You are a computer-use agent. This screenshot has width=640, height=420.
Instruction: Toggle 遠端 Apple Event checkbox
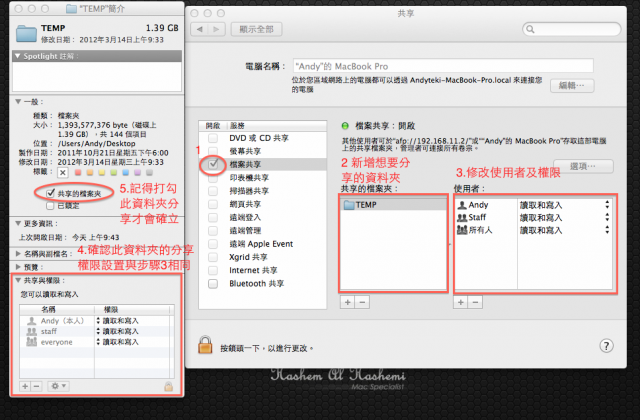[213, 244]
